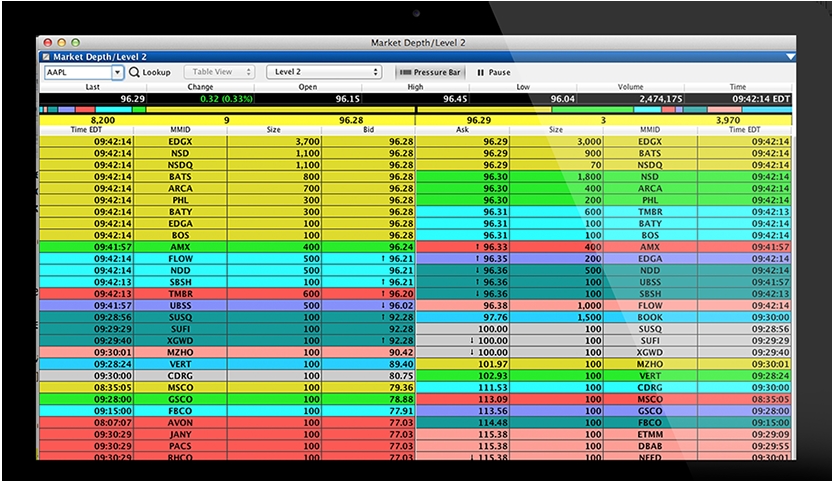Click the ask price 113.56
This screenshot has width=834, height=481.
(493, 411)
